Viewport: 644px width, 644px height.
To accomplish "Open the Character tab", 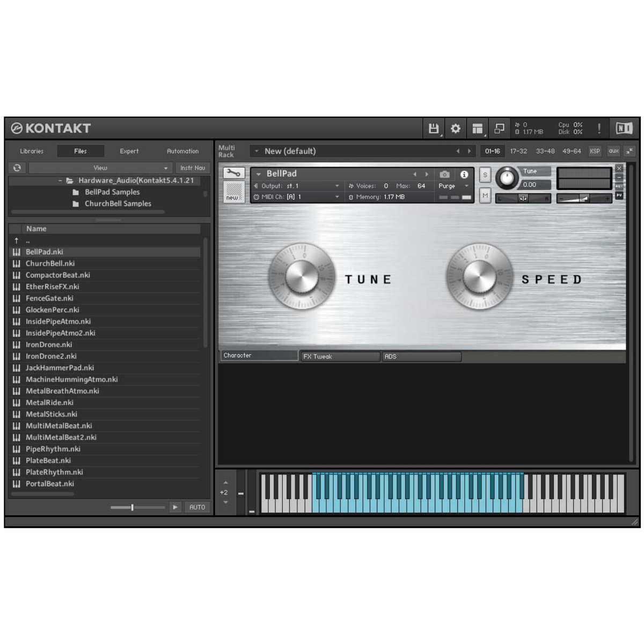I will pos(259,356).
